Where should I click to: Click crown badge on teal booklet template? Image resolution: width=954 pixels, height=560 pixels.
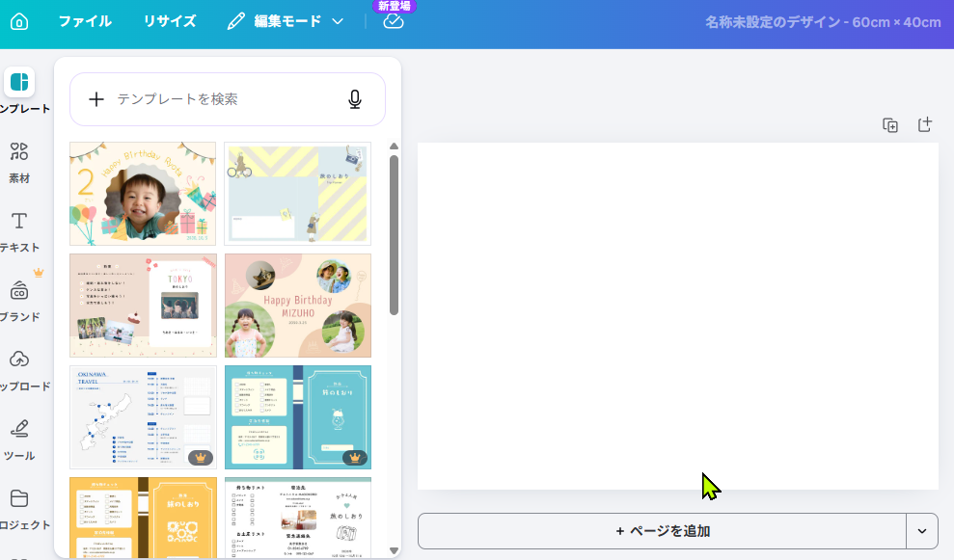coord(355,458)
